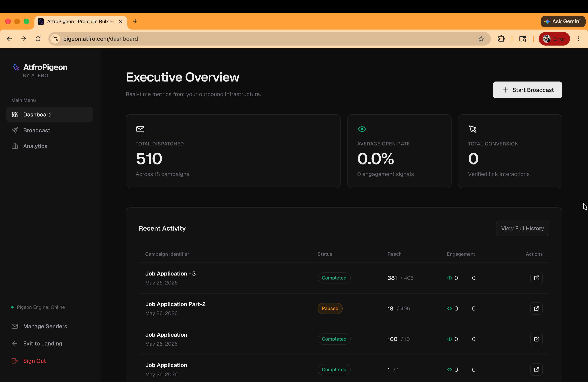Click the Analytics bar-chart icon

(15, 146)
